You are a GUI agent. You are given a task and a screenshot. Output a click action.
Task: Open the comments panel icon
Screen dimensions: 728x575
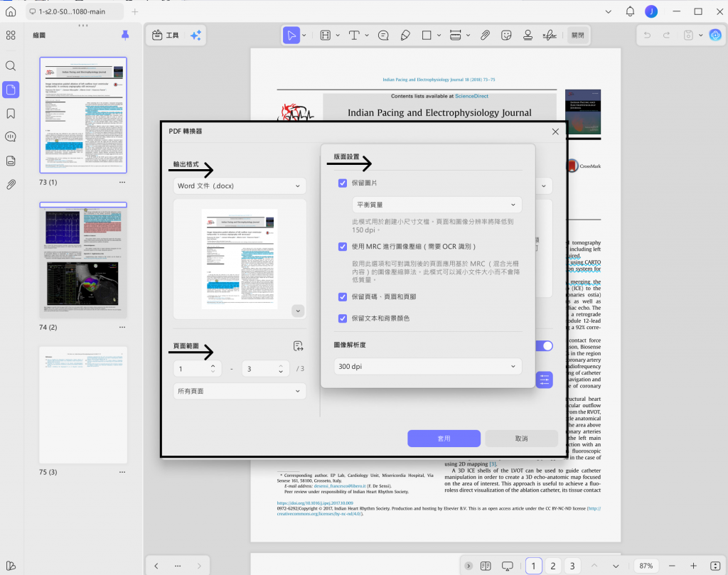pyautogui.click(x=11, y=137)
